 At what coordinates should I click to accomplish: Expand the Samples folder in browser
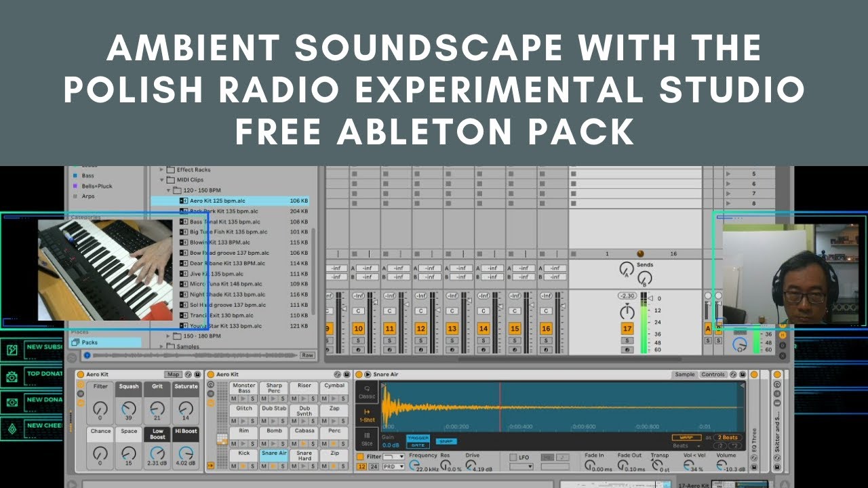coord(161,346)
